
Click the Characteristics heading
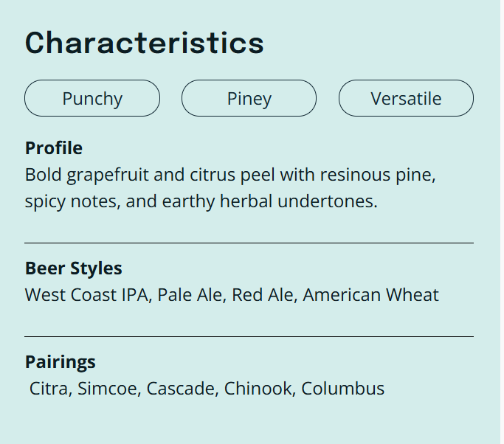(x=145, y=43)
